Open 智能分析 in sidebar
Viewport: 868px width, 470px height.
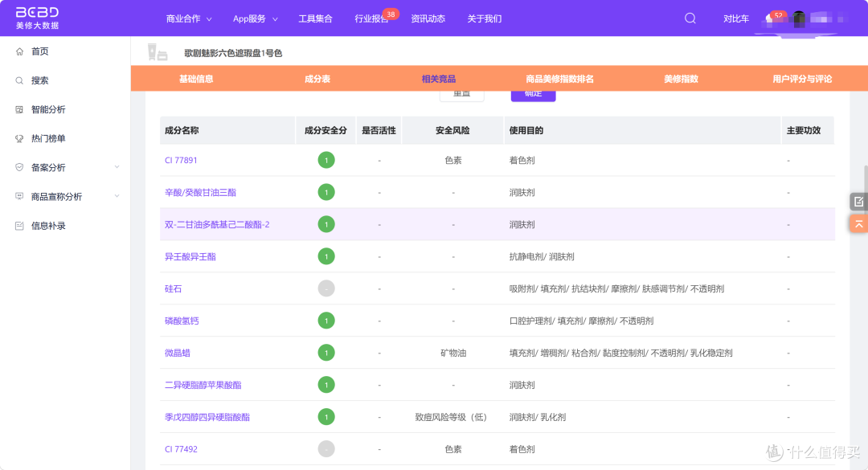click(x=48, y=109)
